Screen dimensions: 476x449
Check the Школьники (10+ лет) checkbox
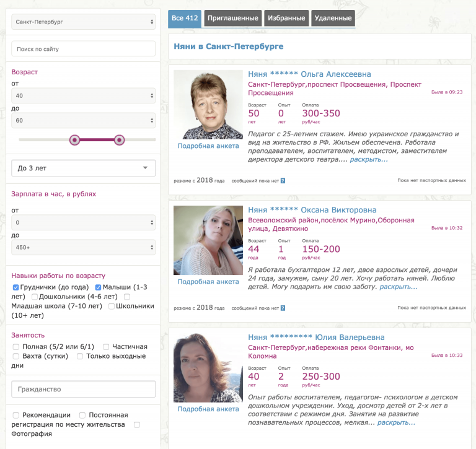(112, 307)
